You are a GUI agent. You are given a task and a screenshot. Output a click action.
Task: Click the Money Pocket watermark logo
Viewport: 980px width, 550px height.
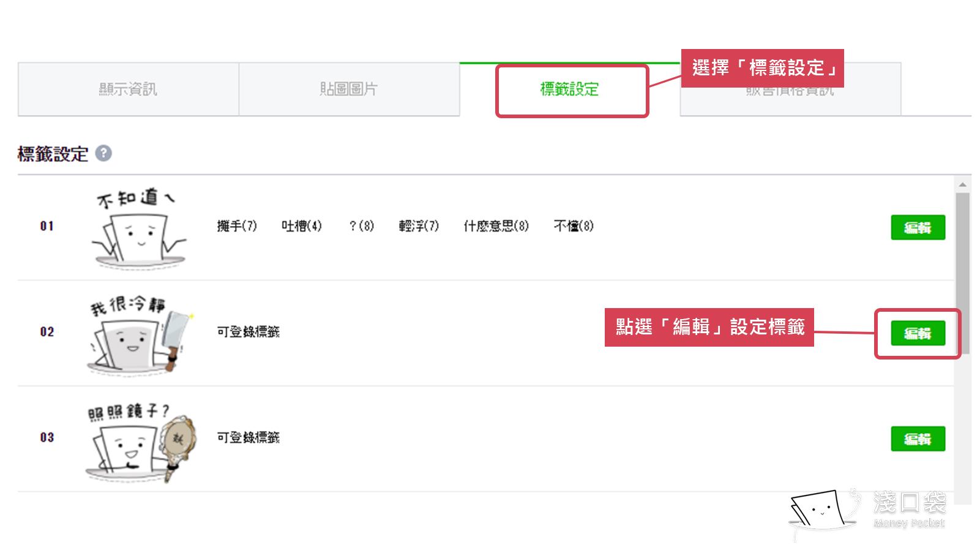click(x=868, y=511)
